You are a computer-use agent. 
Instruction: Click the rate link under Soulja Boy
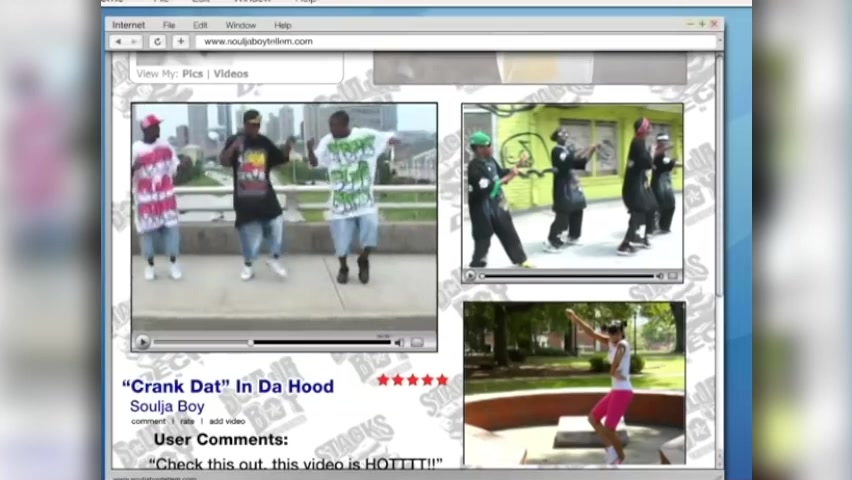(x=187, y=421)
